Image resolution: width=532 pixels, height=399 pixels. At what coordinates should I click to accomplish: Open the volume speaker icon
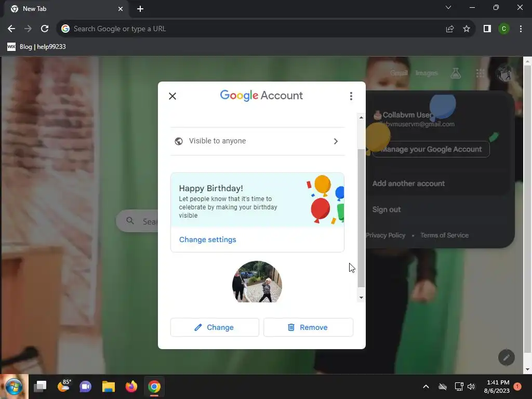[x=471, y=387]
